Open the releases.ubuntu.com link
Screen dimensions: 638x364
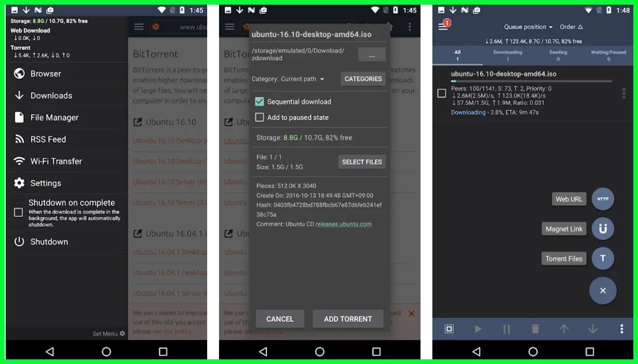[343, 224]
